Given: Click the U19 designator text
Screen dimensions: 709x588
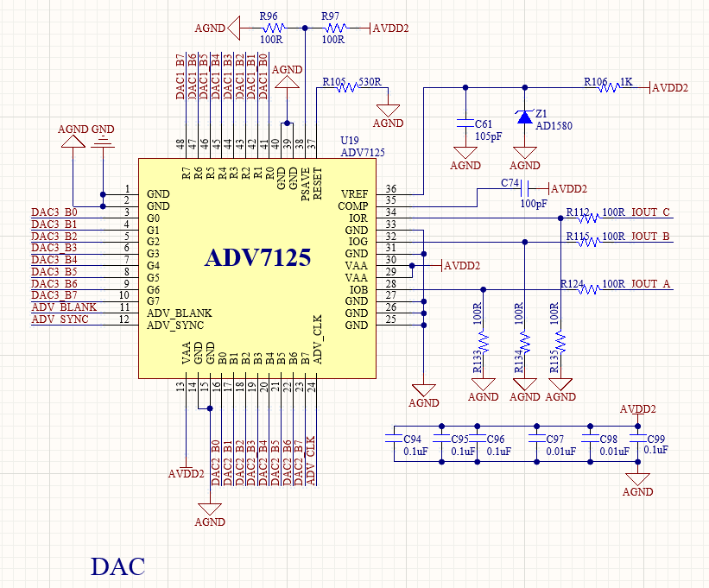Looking at the screenshot, I should click(350, 140).
